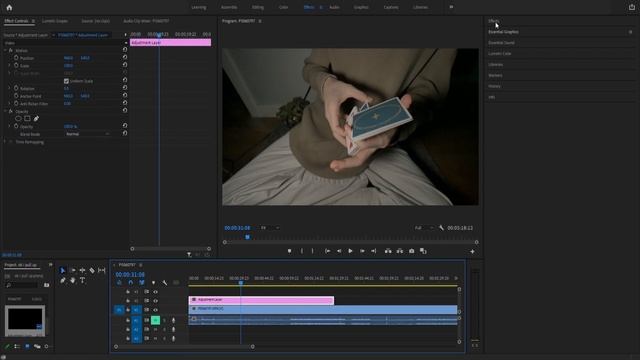Select the pink Adjustment Layer timeline clip

coord(261,300)
